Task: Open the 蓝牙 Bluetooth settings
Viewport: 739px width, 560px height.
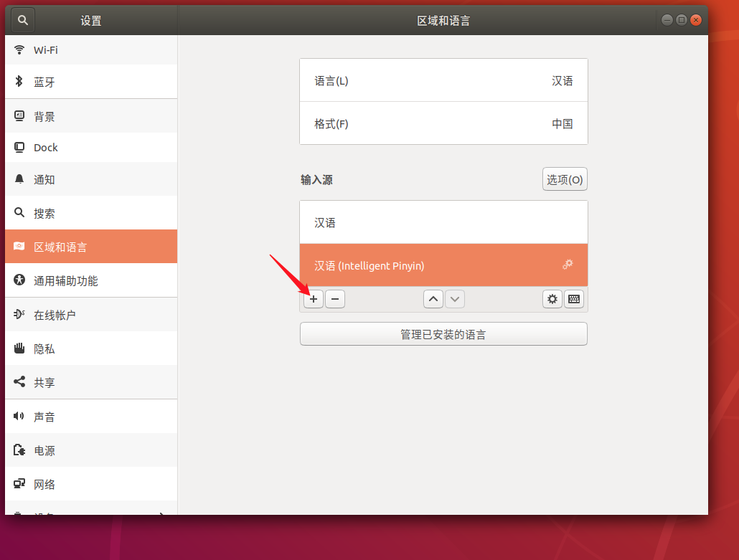Action: [91, 82]
